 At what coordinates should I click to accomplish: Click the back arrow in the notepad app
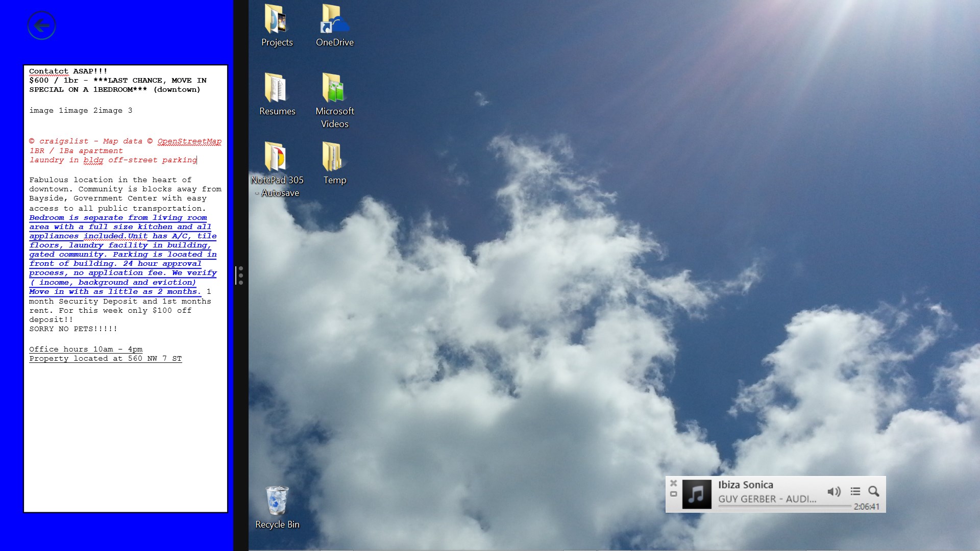point(41,26)
